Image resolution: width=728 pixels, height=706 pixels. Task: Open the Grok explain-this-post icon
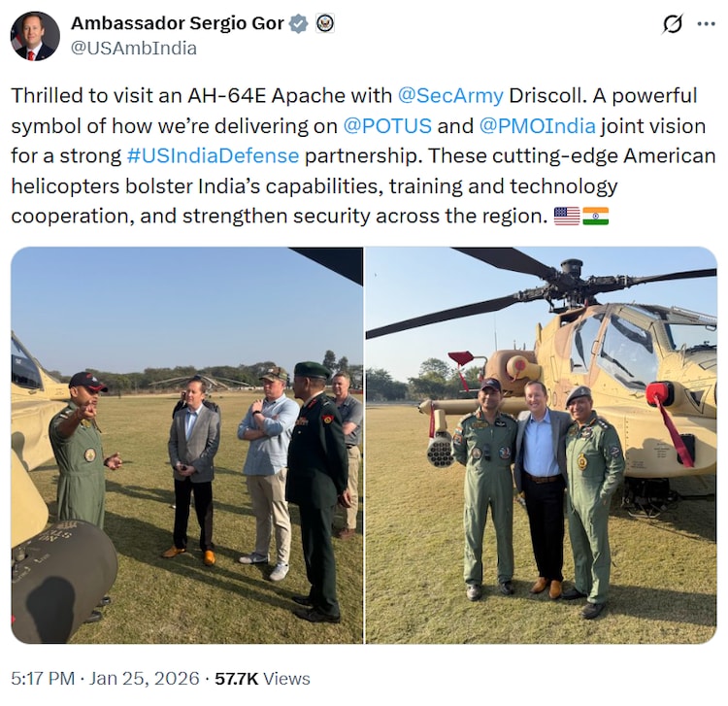672,24
